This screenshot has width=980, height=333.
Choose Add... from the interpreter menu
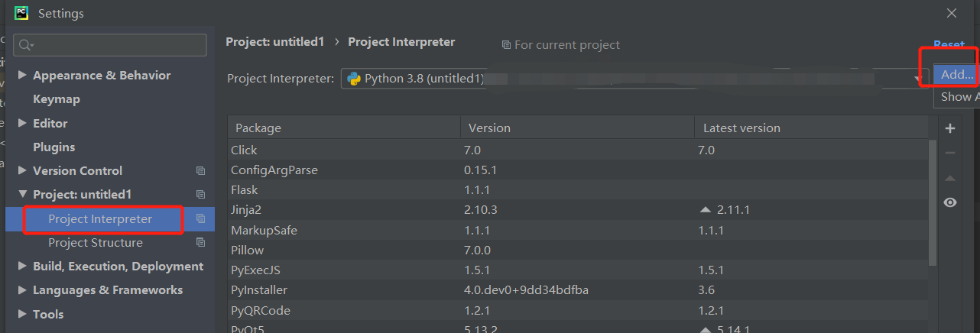pos(956,74)
